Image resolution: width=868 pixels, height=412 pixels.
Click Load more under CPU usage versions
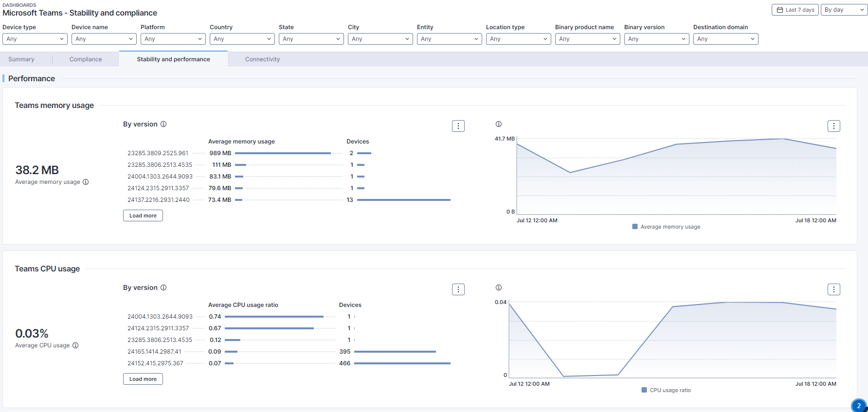[x=143, y=379]
